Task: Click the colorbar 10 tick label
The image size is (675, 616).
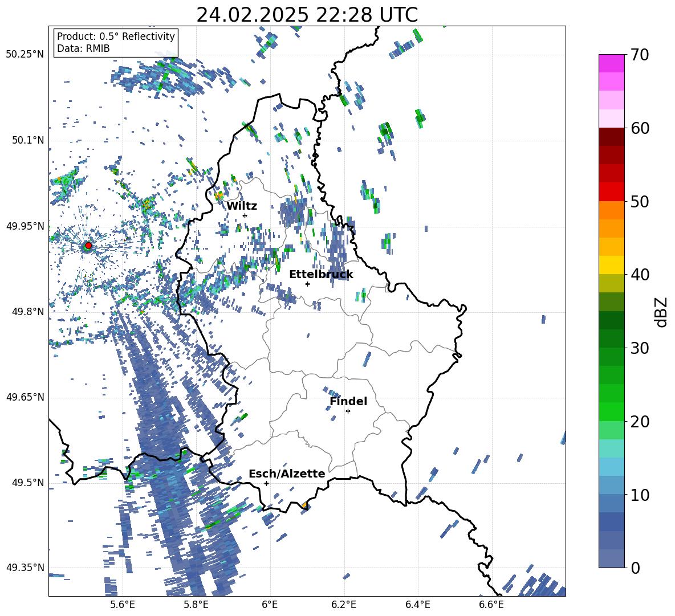Action: (x=640, y=495)
